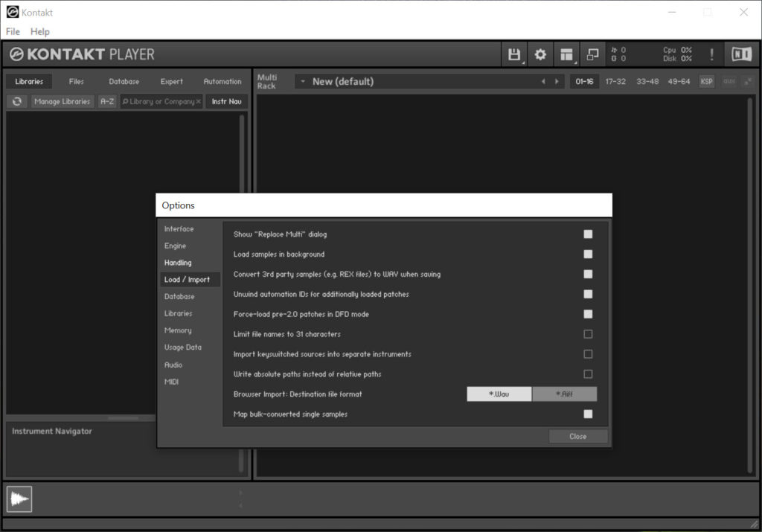
Task: Click the libraries pane vertical scrollbar
Action: (242, 153)
